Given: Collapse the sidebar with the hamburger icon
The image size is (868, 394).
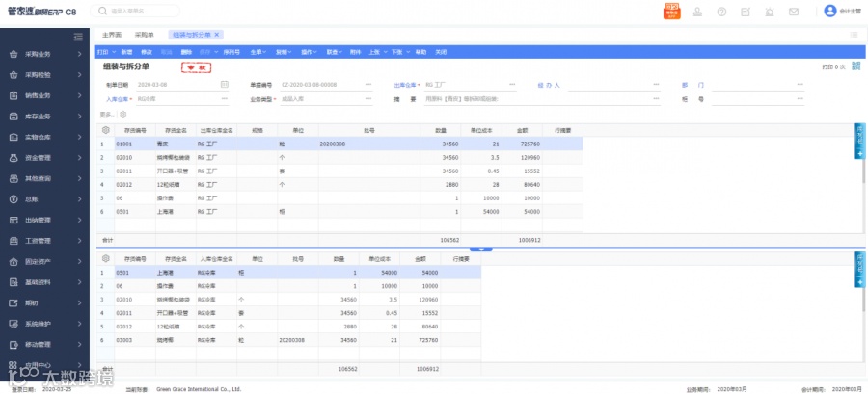Looking at the screenshot, I should coord(78,37).
